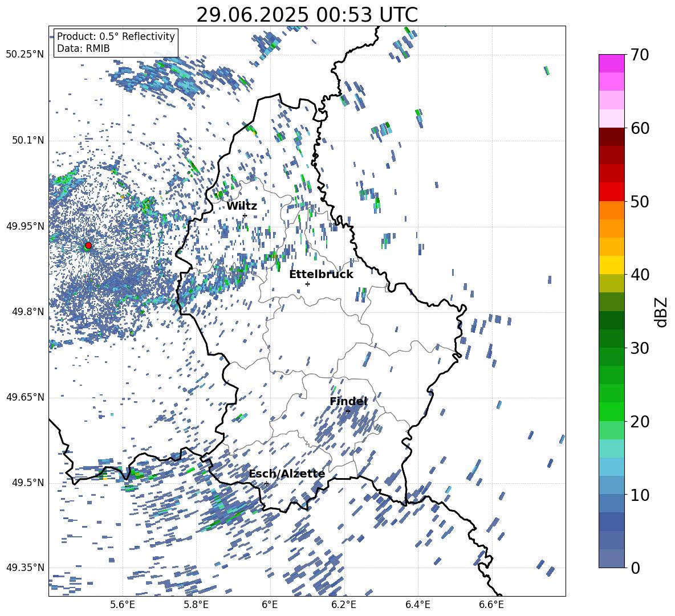This screenshot has height=616, width=675.
Task: Click the Esch/Alzette city label
Action: (x=287, y=474)
